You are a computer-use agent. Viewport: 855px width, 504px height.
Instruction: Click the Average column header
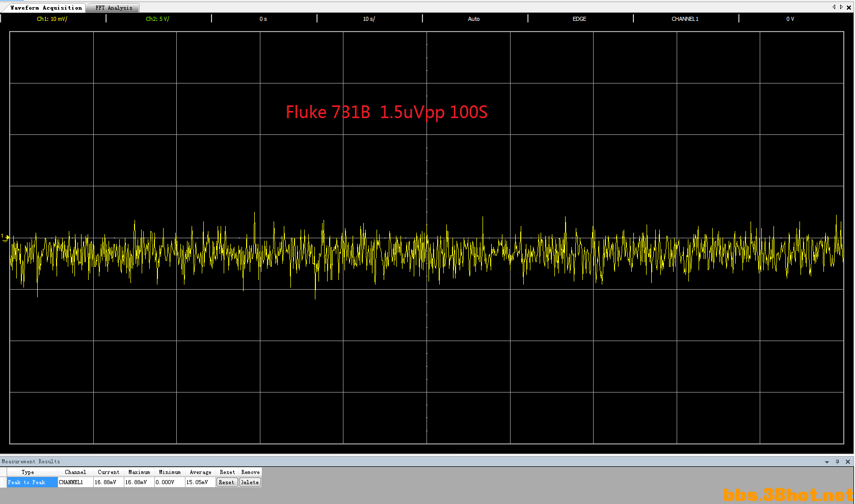200,472
